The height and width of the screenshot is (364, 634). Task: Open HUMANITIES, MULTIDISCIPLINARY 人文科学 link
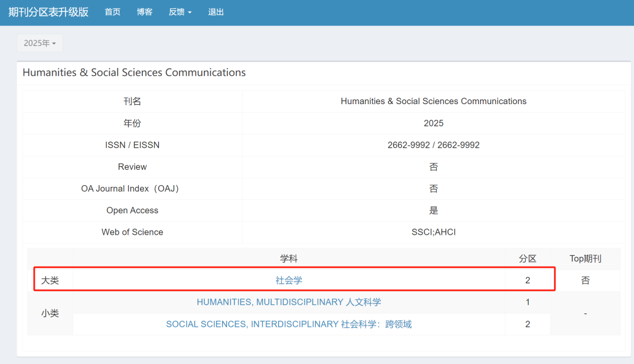[289, 302]
